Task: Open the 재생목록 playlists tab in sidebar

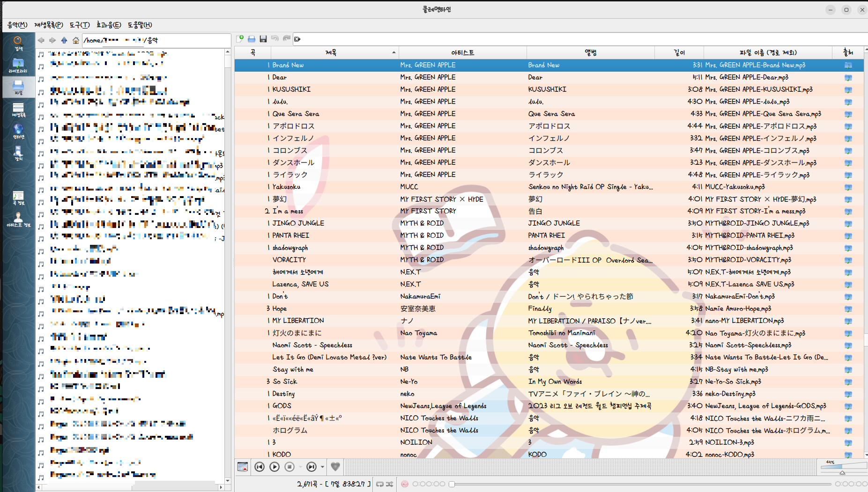Action: (18, 110)
